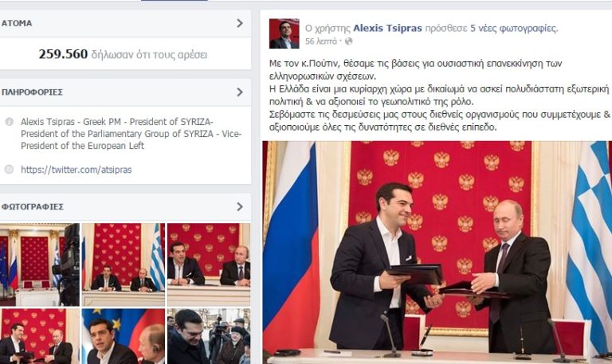Click the website globe icon beside twitter link
This screenshot has width=612, height=364.
coord(9,170)
